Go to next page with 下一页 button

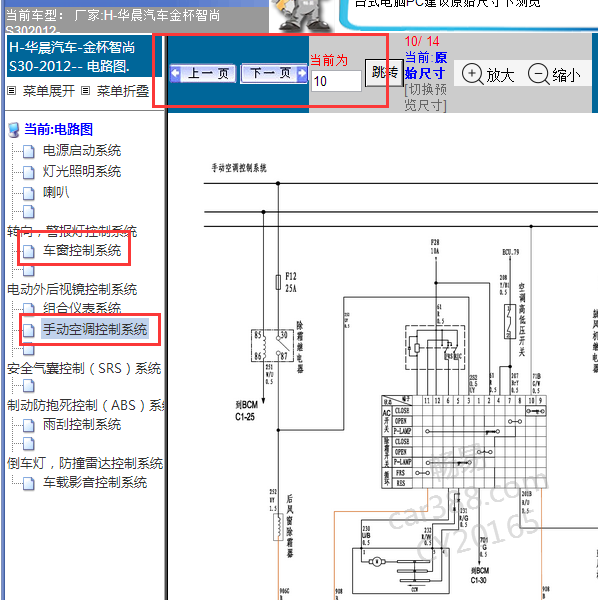coord(274,73)
